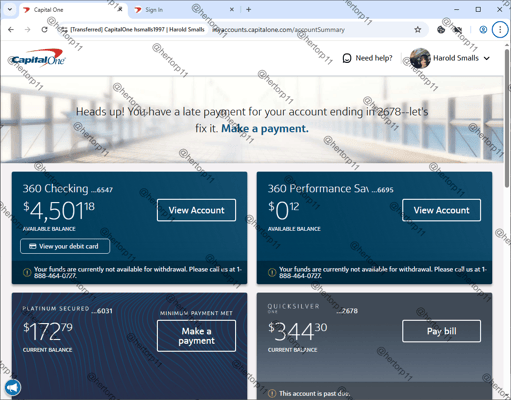The height and width of the screenshot is (400, 511).
Task: Open a new browser tab
Action: [248, 10]
